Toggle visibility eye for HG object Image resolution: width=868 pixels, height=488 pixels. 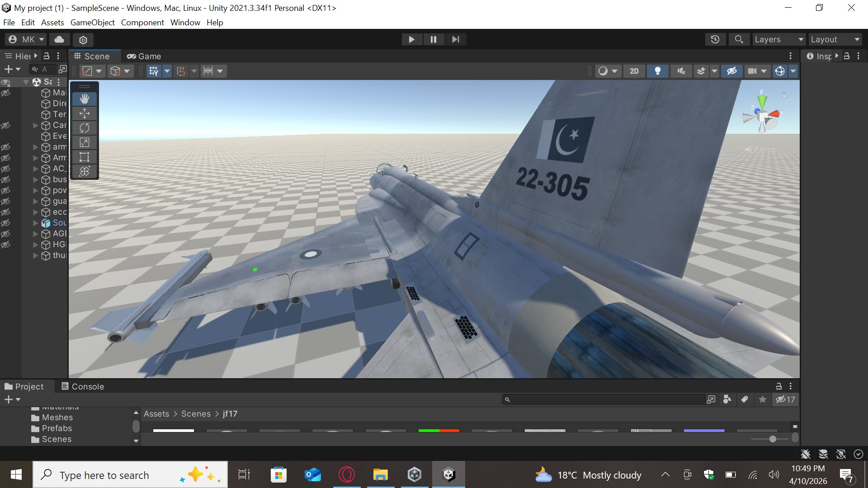5,244
